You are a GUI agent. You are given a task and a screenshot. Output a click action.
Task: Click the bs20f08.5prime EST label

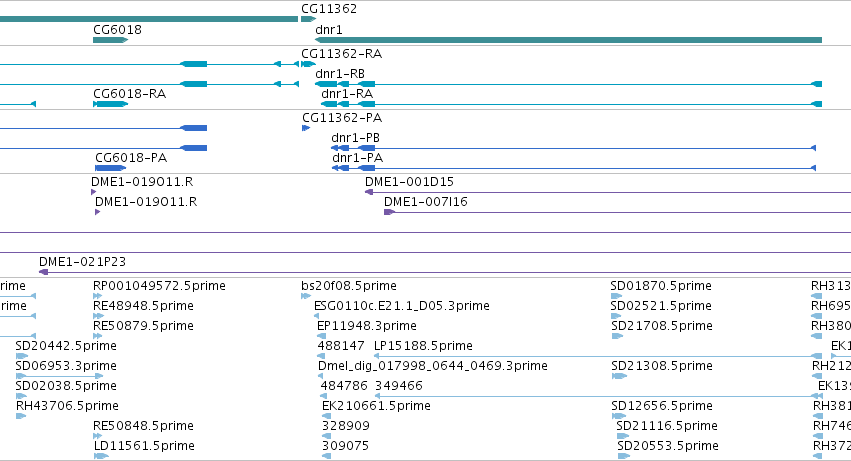pyautogui.click(x=349, y=286)
